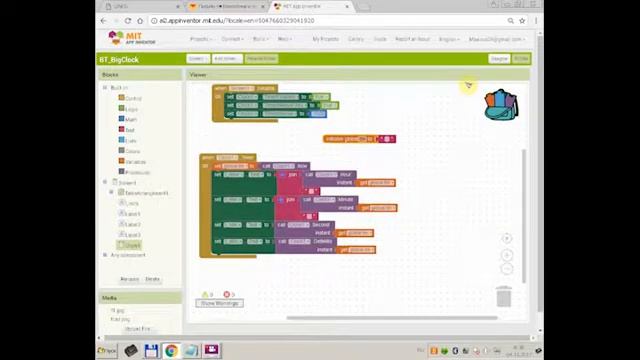
Task: Open the account email dropdown
Action: point(497,39)
